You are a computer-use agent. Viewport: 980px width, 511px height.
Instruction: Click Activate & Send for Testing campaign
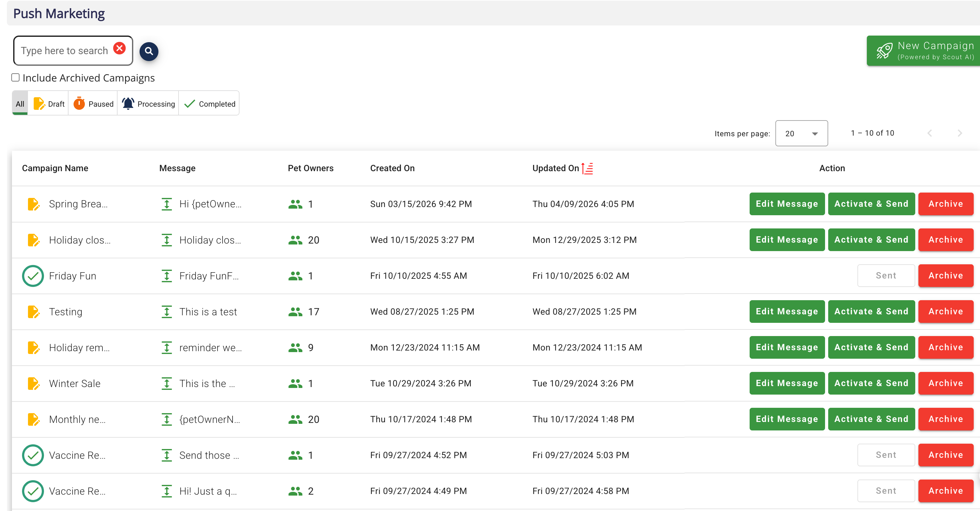871,312
